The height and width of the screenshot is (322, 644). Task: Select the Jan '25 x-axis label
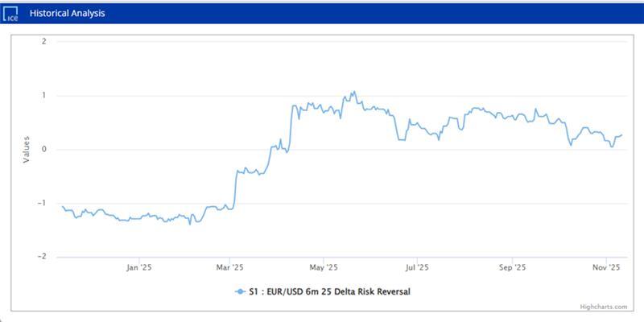(x=139, y=267)
